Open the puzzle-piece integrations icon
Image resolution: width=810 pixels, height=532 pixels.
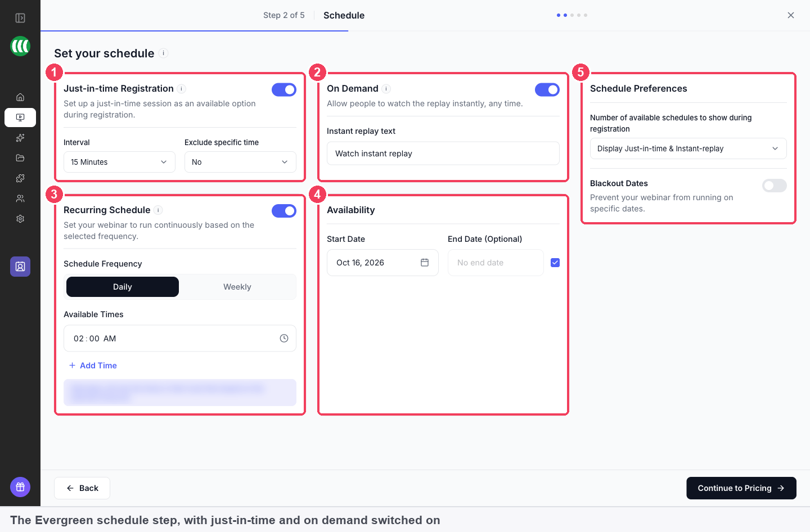coord(20,178)
